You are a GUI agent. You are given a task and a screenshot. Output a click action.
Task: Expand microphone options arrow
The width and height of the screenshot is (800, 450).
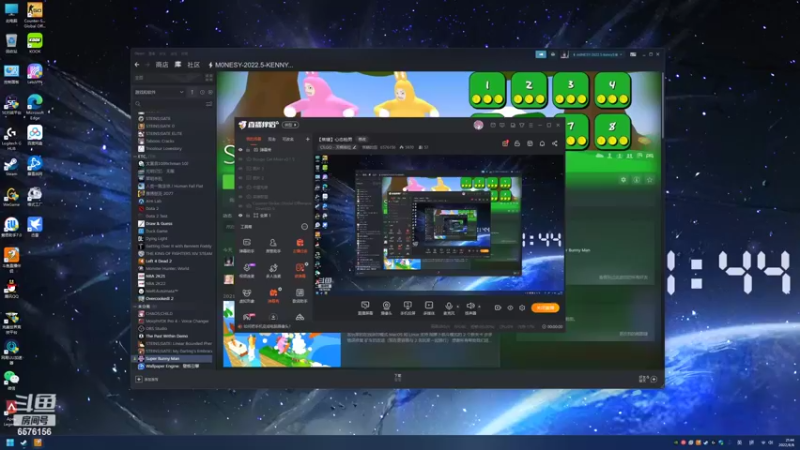458,307
